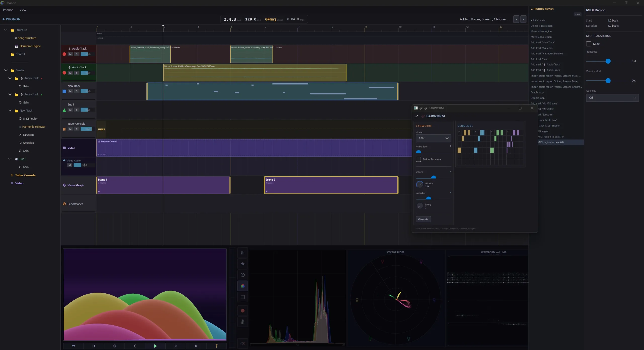
Task: Adjust the Earworm Octave slider handle
Action: click(x=433, y=177)
